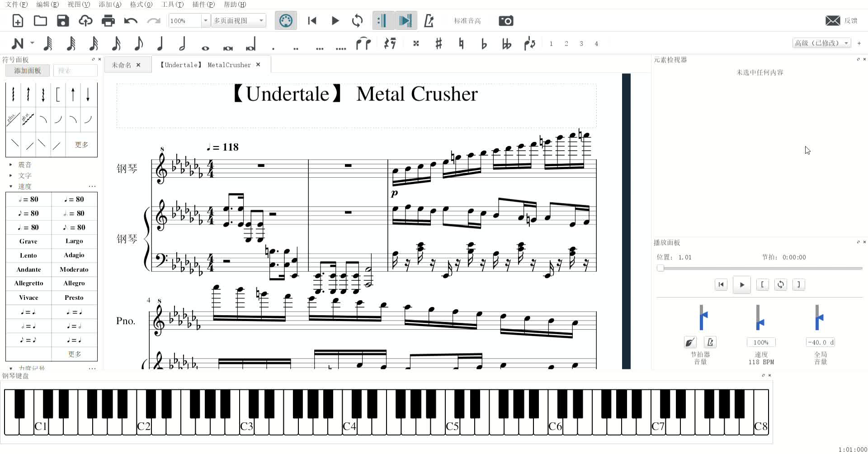Click the flat accidental icon
Image resolution: width=868 pixels, height=454 pixels.
point(483,43)
